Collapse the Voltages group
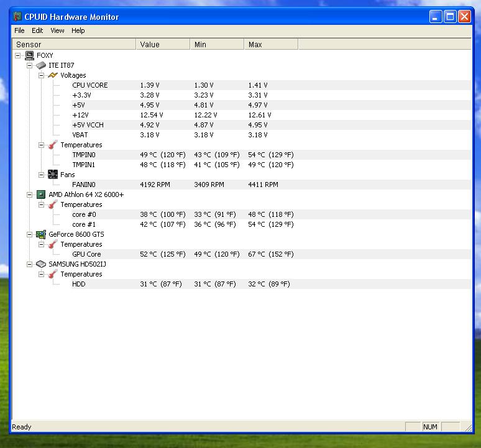The height and width of the screenshot is (448, 481). click(x=41, y=75)
